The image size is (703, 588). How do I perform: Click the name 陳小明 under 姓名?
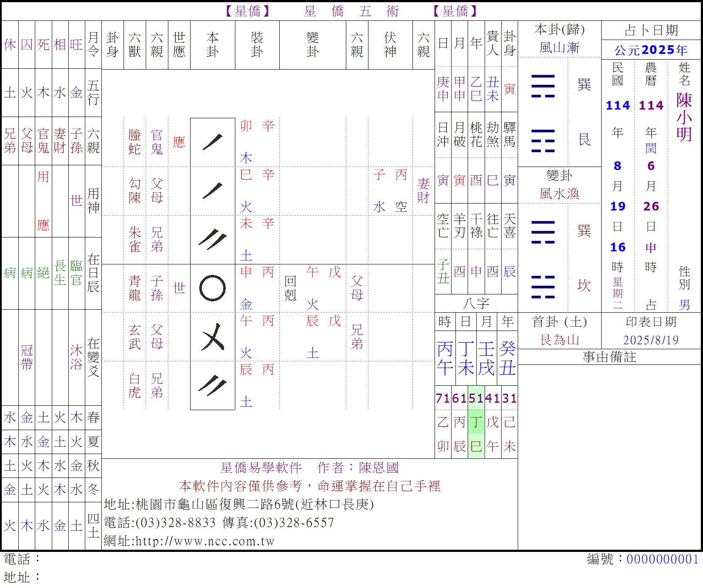pos(684,117)
